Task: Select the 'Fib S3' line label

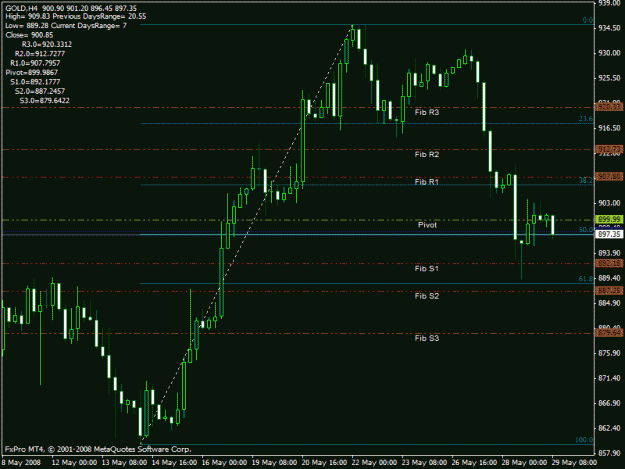Action: (x=426, y=338)
